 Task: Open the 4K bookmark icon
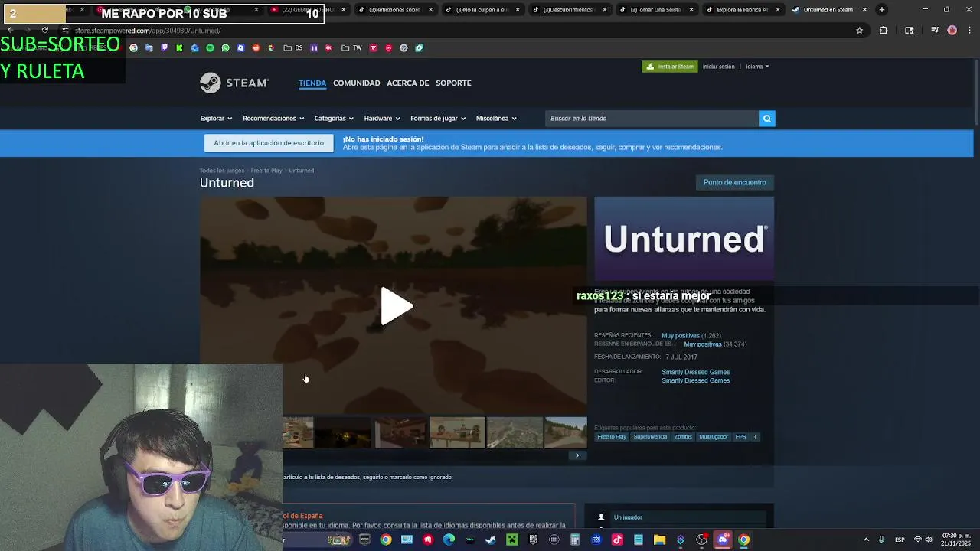(328, 47)
